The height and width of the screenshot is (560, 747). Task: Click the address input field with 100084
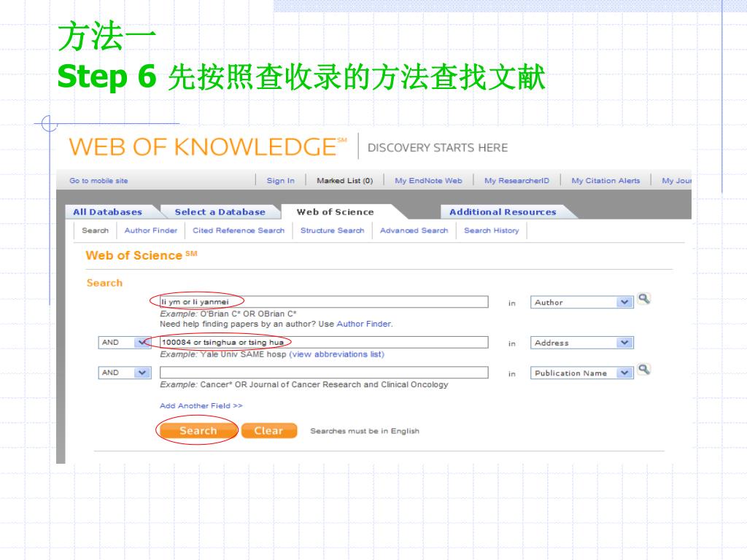tap(324, 343)
